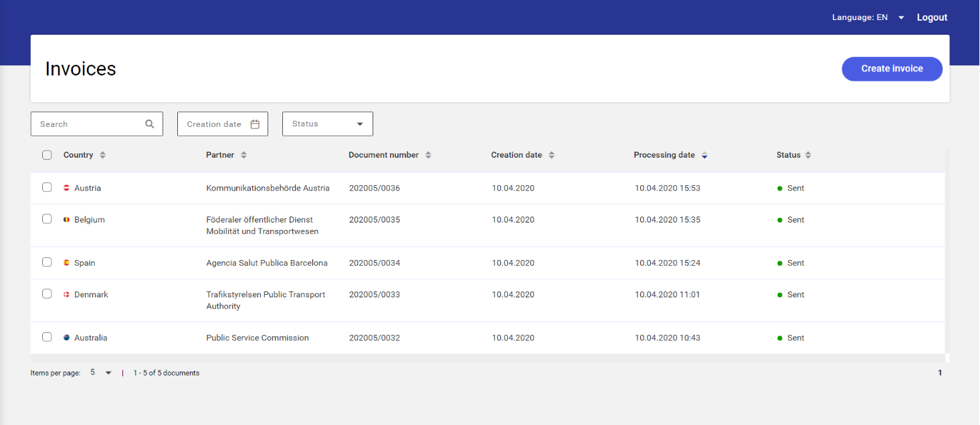Viewport: 980px width, 425px height.
Task: Check the Austria invoice row checkbox
Action: [x=47, y=187]
